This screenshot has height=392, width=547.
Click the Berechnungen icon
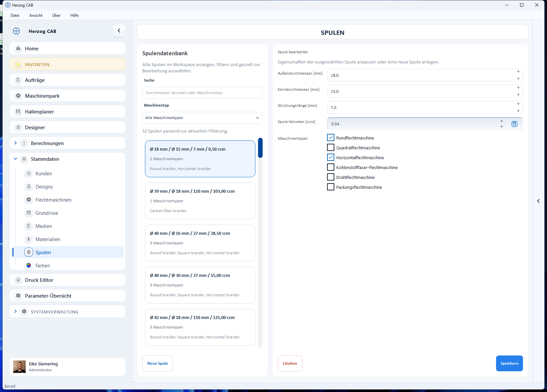coord(24,143)
